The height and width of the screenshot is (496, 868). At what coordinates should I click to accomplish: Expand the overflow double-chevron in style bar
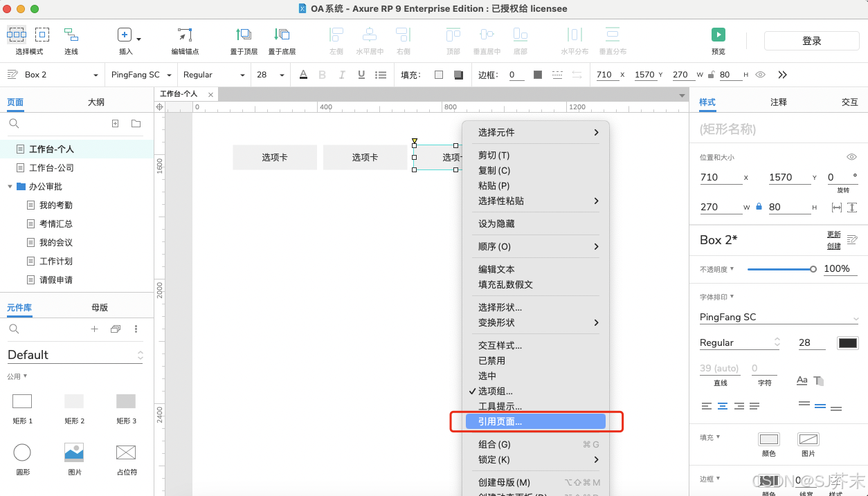click(783, 75)
